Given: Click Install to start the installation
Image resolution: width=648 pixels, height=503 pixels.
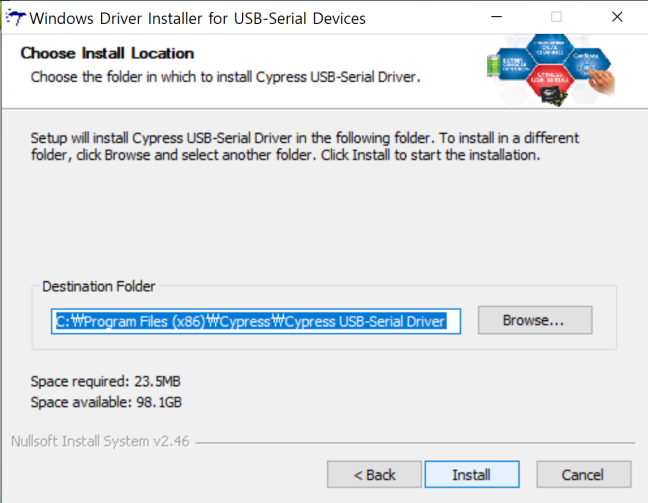Looking at the screenshot, I should 472,474.
